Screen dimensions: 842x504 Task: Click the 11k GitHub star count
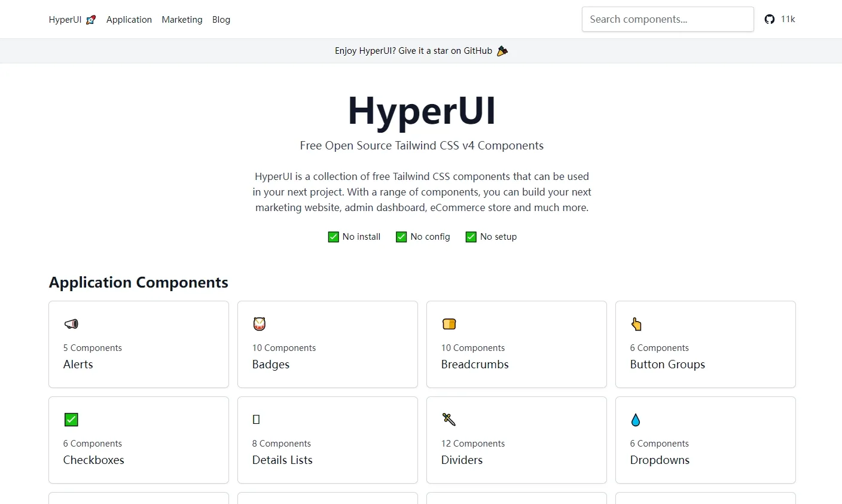[x=788, y=19]
